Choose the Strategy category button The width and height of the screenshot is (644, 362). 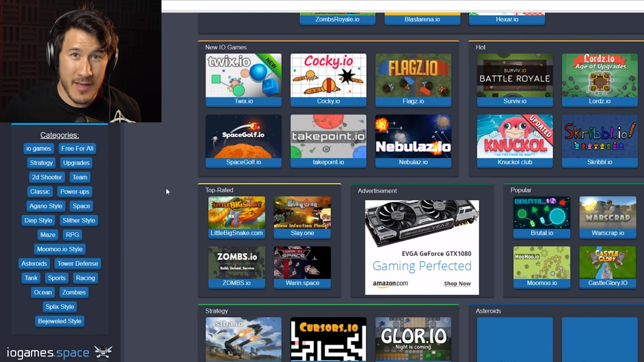click(x=41, y=163)
